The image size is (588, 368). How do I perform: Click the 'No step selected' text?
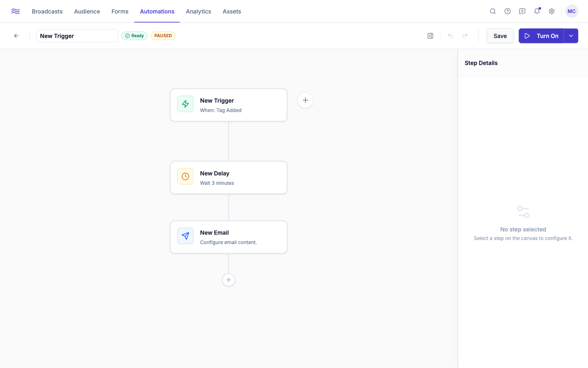(x=523, y=229)
